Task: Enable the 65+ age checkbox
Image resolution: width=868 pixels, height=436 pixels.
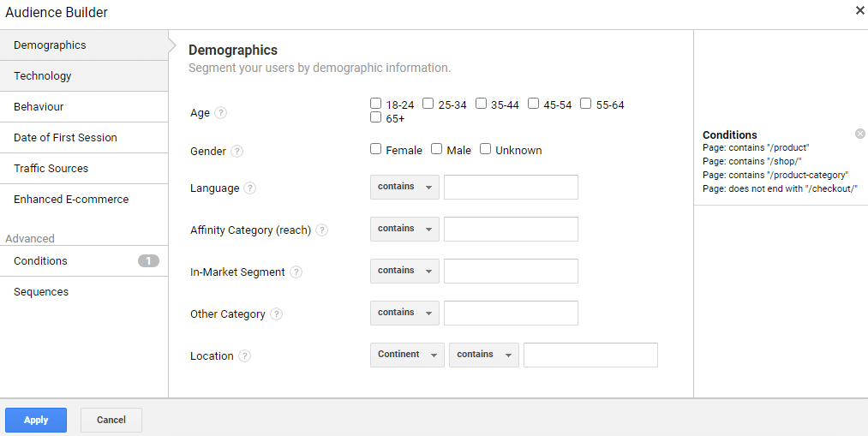Action: [375, 118]
